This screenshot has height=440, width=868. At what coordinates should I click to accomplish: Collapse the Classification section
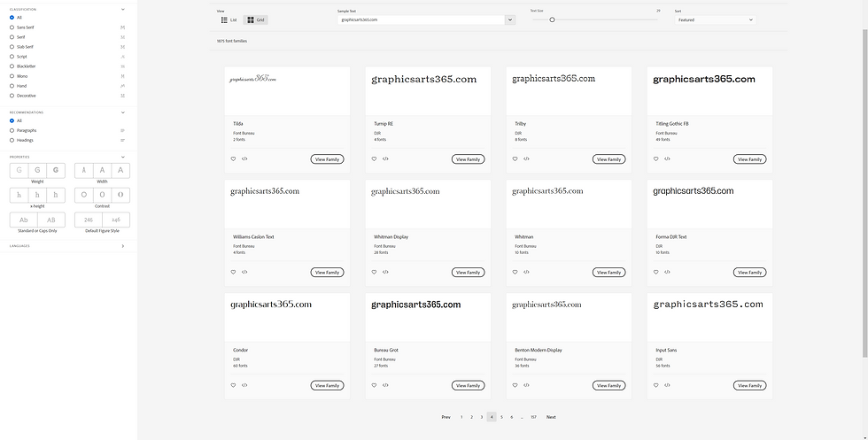[123, 10]
